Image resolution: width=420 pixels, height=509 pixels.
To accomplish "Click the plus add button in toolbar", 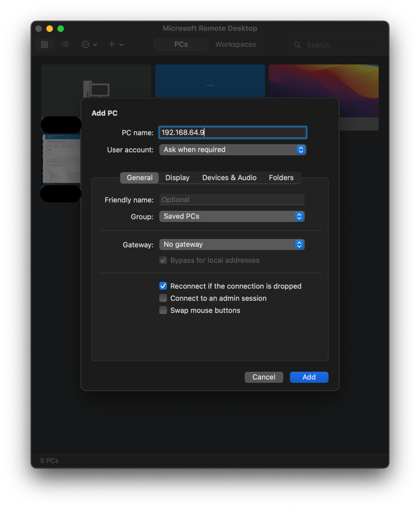I will [x=112, y=45].
